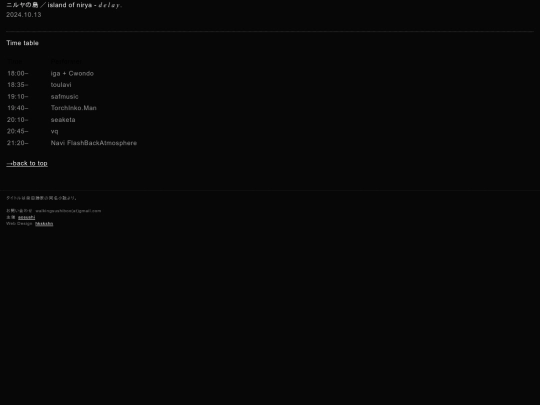
Task: Select the date 2024.10.13
Action: click(24, 15)
